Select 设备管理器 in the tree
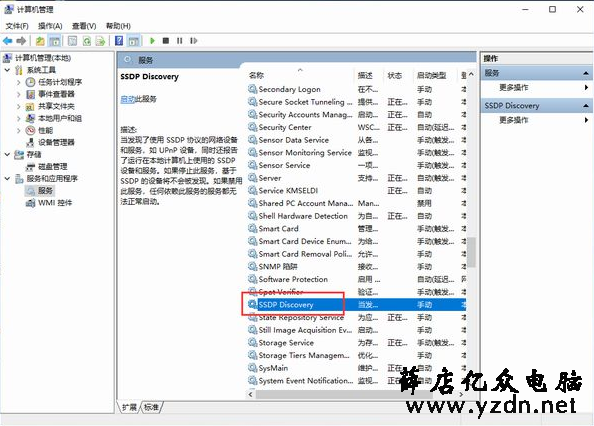Image resolution: width=594 pixels, height=426 pixels. [56, 142]
